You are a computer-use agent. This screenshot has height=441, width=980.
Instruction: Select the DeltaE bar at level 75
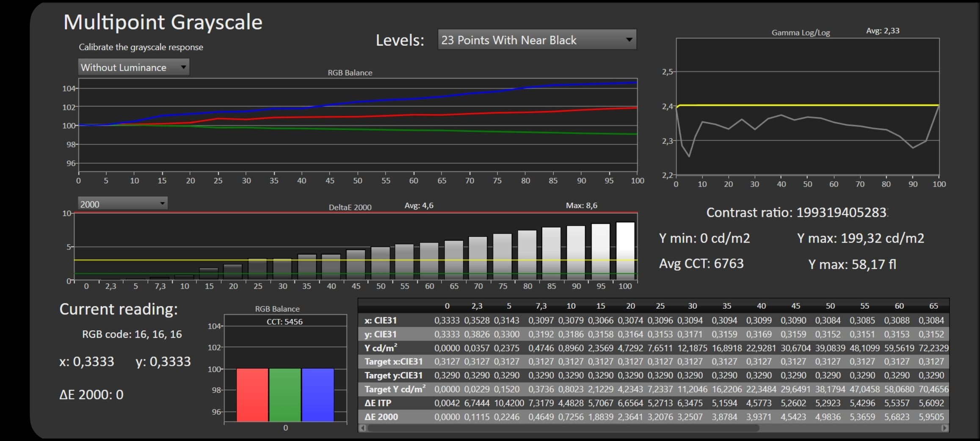point(502,256)
